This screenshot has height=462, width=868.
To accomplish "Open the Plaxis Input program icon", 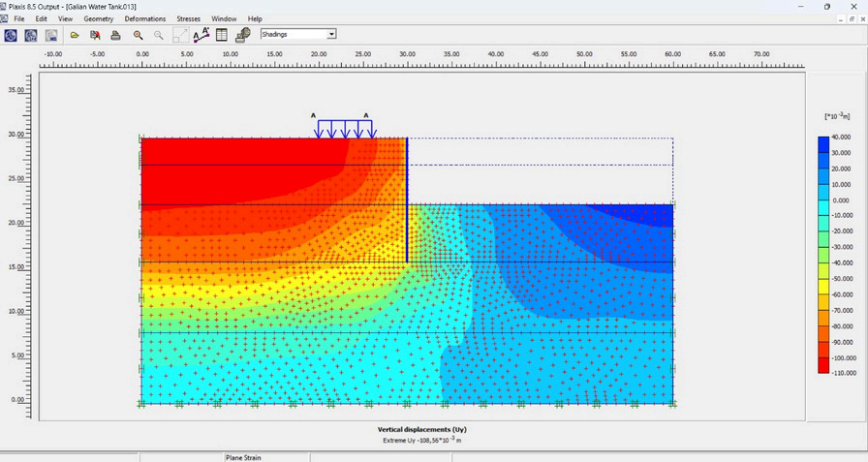I will [11, 36].
